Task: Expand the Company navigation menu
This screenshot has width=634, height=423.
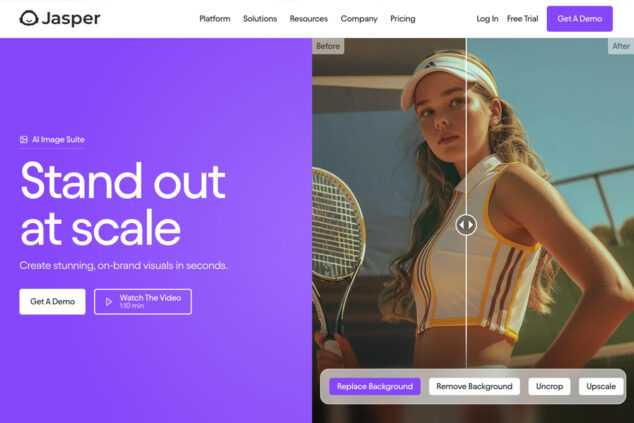Action: pyautogui.click(x=359, y=19)
